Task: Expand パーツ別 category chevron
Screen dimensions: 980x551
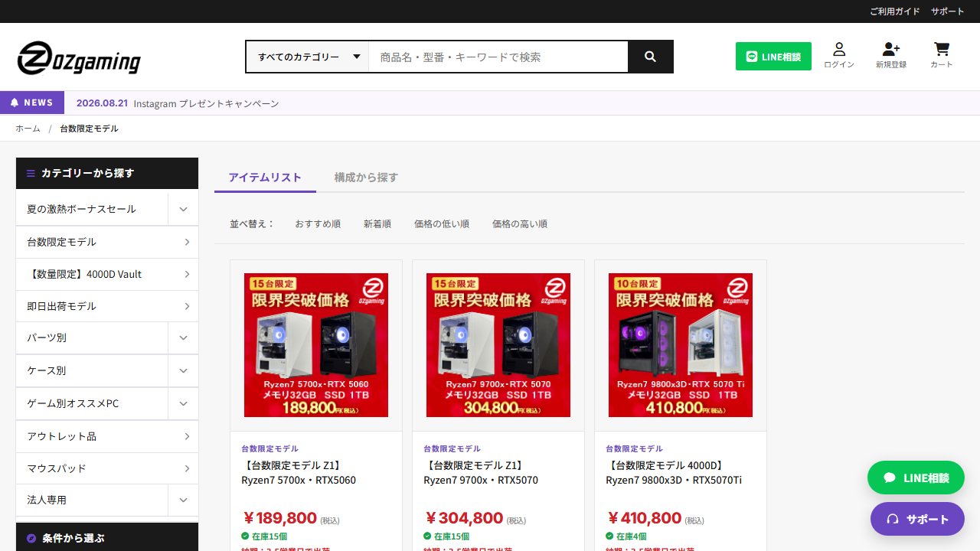Action: coord(183,337)
